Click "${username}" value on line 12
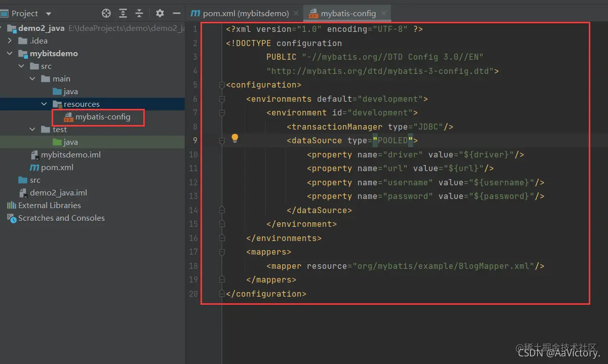Image resolution: width=608 pixels, height=364 pixels. pyautogui.click(x=502, y=182)
